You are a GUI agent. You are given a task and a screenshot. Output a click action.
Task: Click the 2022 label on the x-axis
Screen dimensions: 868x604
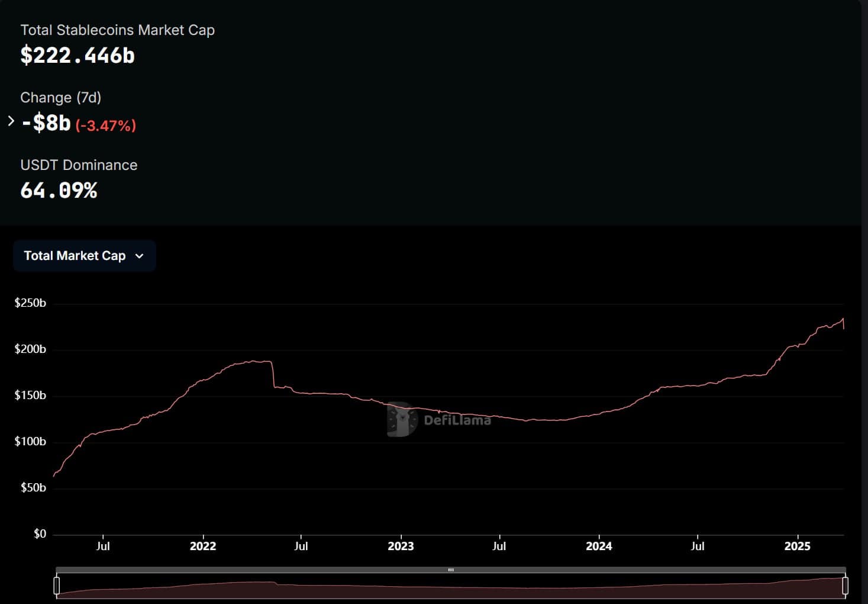[x=203, y=546]
